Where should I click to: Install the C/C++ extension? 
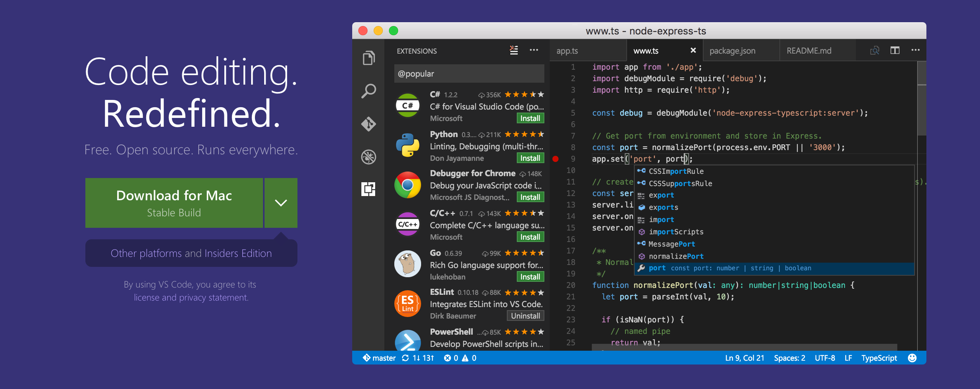coord(530,237)
